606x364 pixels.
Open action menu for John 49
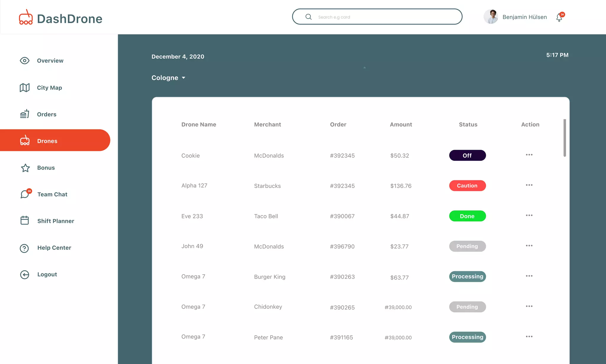529,246
